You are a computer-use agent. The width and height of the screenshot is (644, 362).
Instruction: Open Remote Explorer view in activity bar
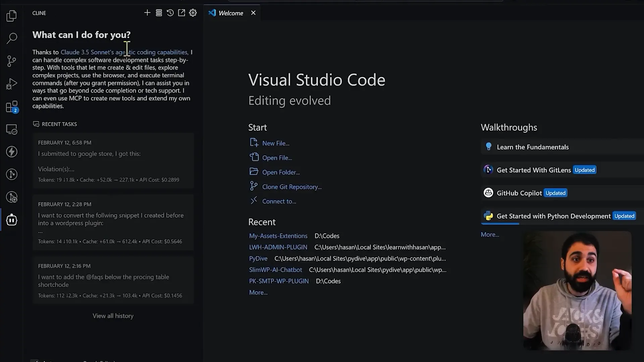tap(11, 129)
